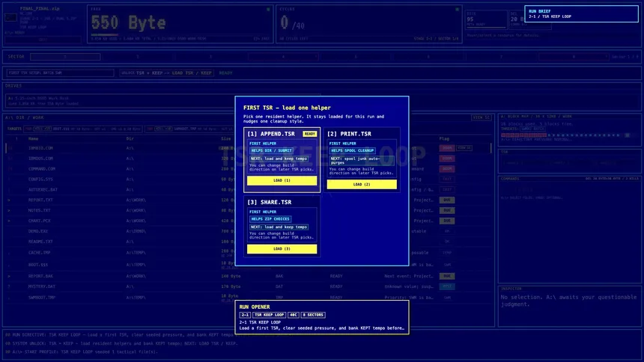Sort the file list by Dir column
This screenshot has width=644, height=362.
point(130,138)
